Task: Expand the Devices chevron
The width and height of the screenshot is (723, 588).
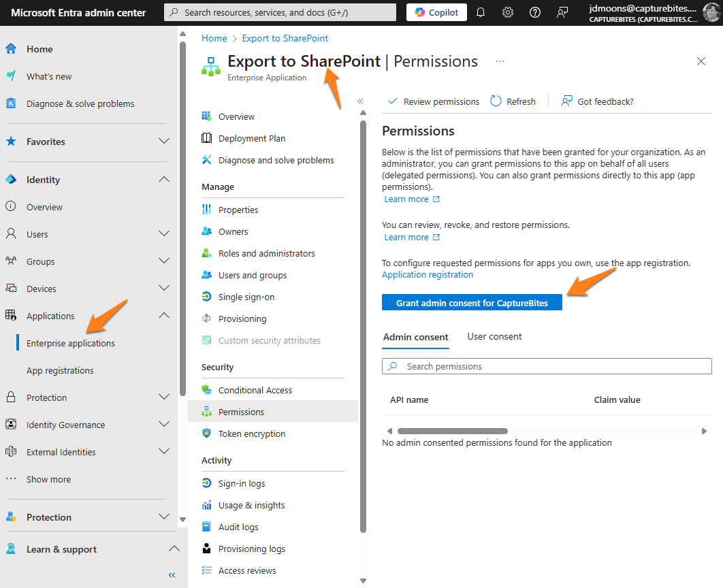Action: point(164,288)
